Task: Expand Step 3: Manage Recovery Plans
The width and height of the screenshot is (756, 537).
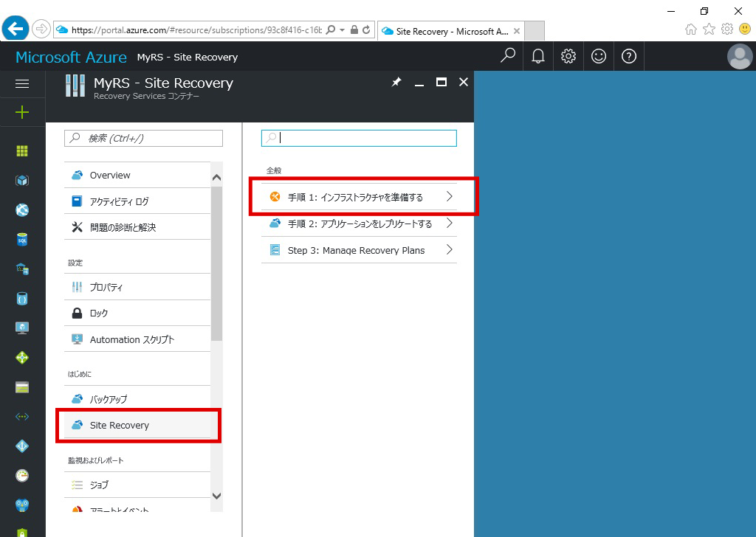Action: (359, 250)
